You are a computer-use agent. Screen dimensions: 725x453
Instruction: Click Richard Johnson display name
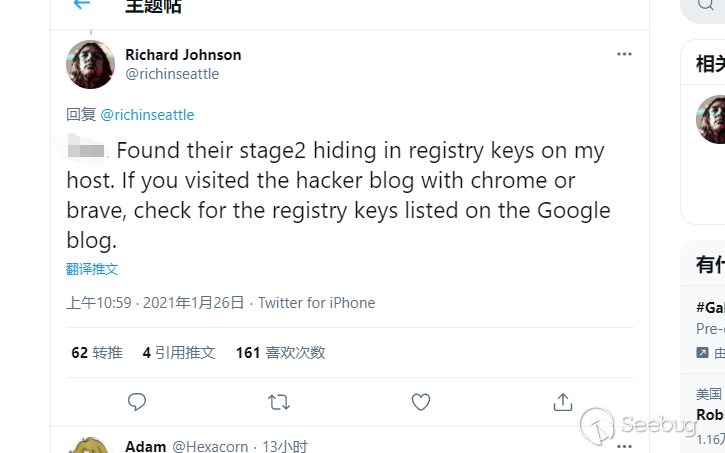click(x=183, y=55)
